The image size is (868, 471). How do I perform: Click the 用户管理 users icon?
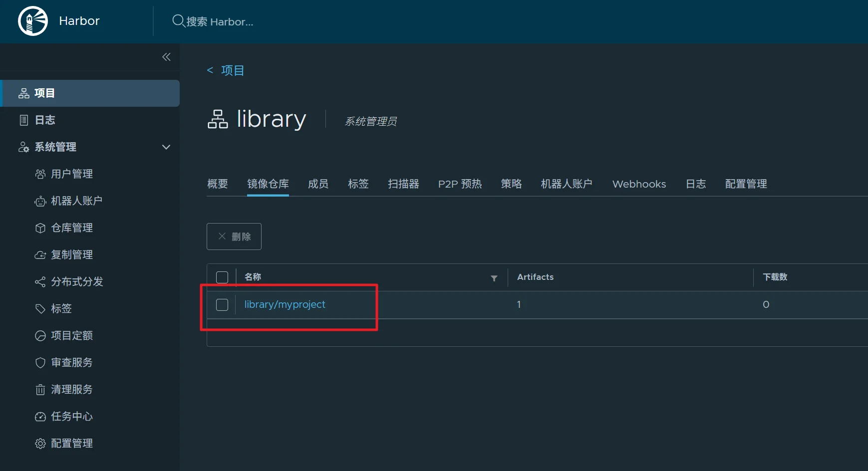click(x=40, y=174)
